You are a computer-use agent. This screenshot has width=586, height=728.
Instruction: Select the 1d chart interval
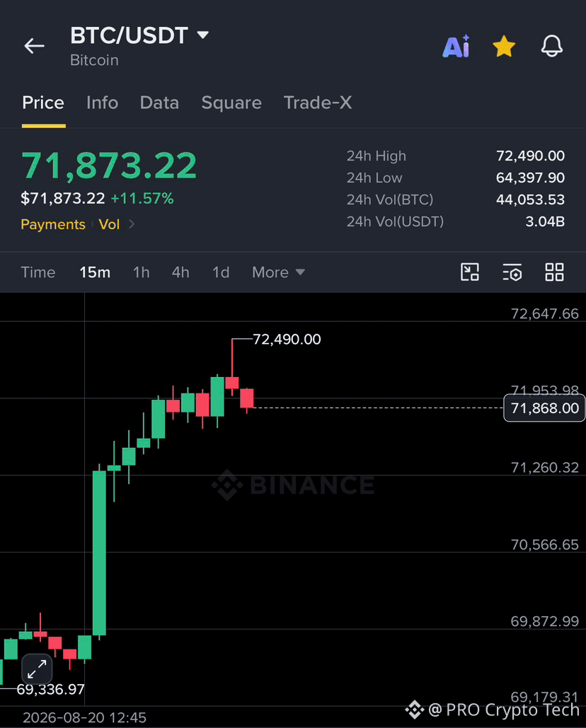(221, 272)
